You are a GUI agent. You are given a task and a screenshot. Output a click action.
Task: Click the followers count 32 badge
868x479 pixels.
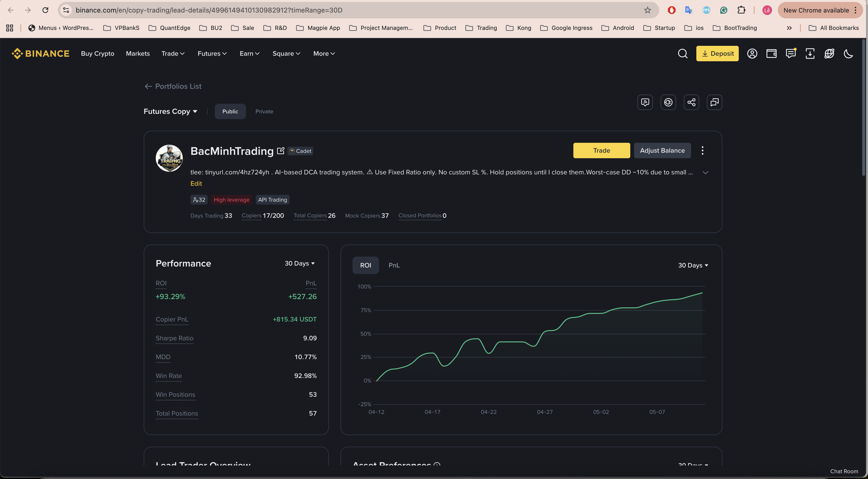[199, 199]
